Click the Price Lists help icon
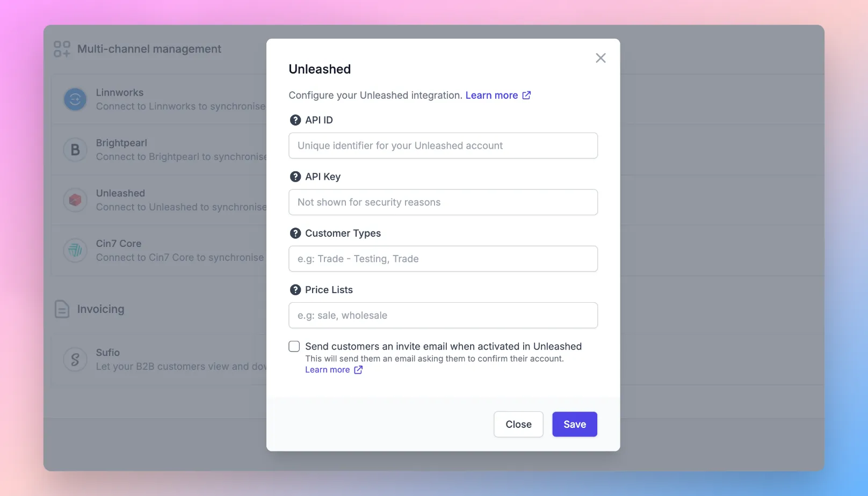 point(295,290)
